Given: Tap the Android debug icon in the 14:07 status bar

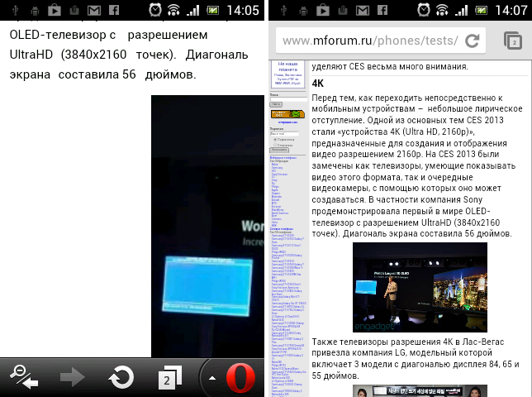Looking at the screenshot, I should click(x=303, y=11).
